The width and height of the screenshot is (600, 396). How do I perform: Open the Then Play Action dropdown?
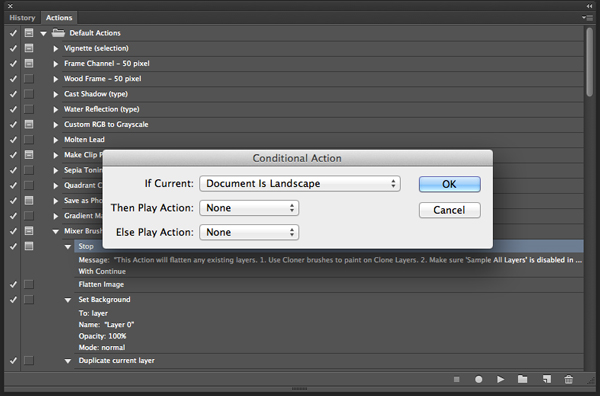(x=249, y=208)
